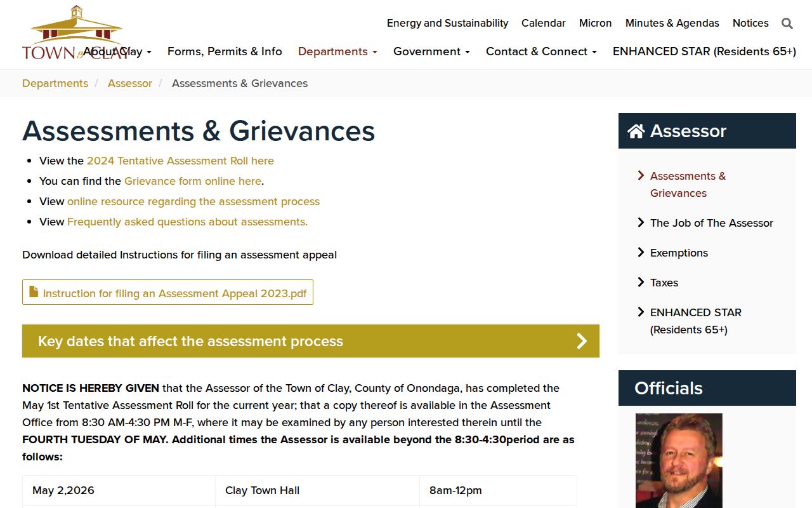Click the search magnifier icon
Viewport: 812px width, 508px height.
[787, 23]
